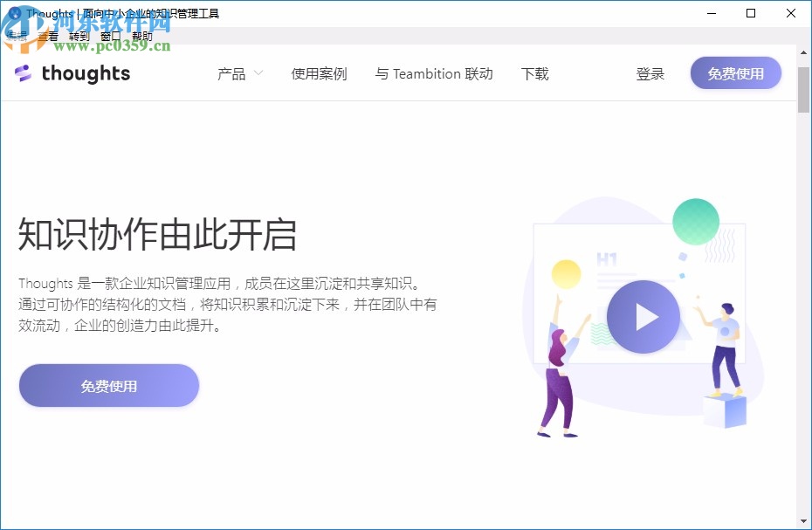Open the 帮助 menu

point(142,37)
